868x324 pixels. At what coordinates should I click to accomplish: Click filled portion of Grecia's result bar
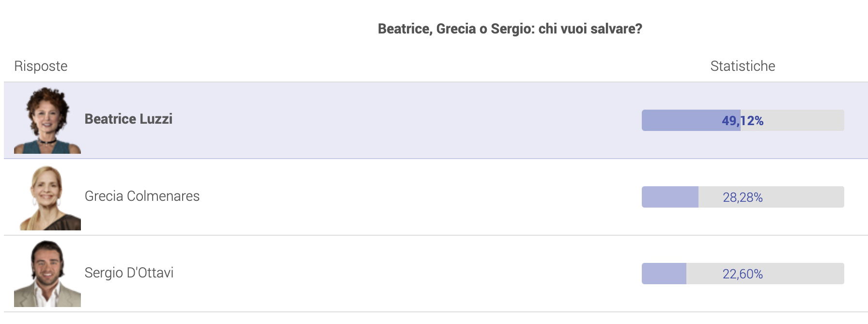tap(670, 197)
